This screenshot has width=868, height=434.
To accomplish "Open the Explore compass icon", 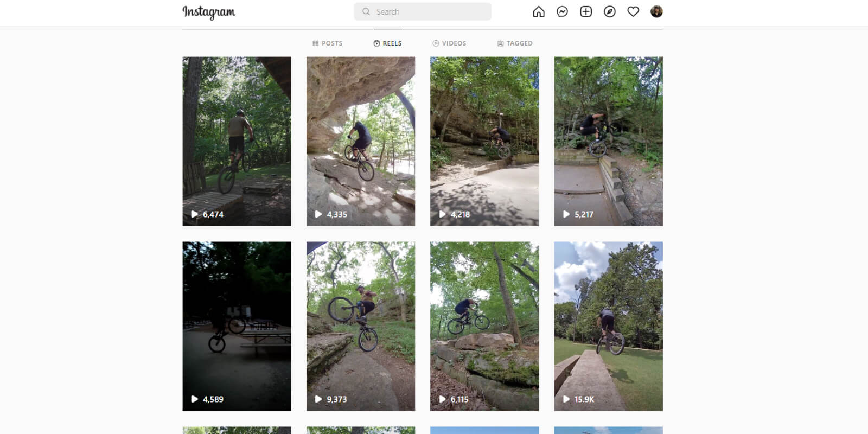I will [x=609, y=12].
